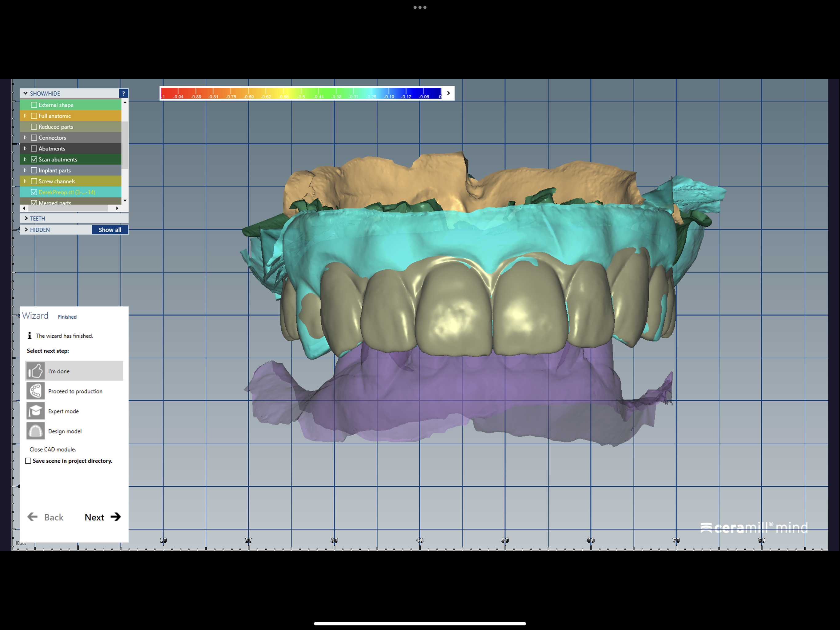
Task: Click the wizard info icon
Action: 29,336
